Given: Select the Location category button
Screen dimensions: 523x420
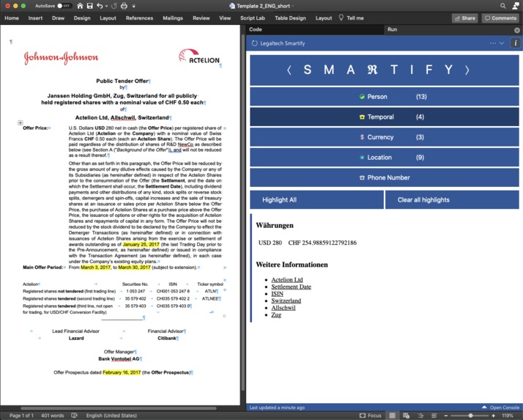Looking at the screenshot, I should tap(385, 158).
